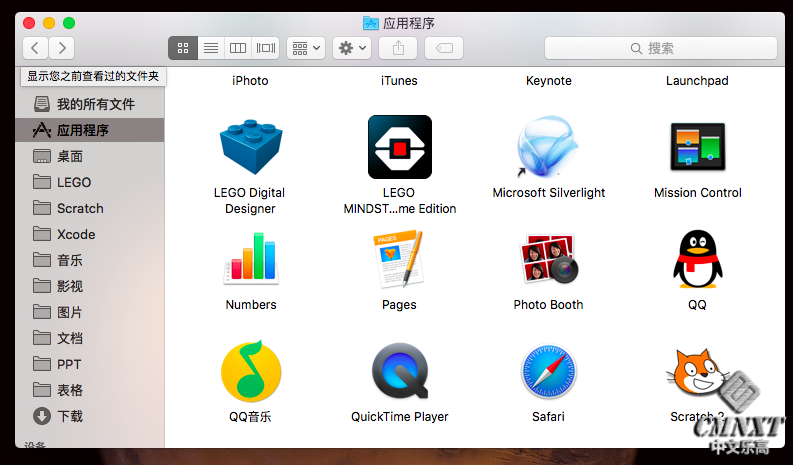Focus the 搜索 search field
The image size is (793, 465).
point(661,48)
